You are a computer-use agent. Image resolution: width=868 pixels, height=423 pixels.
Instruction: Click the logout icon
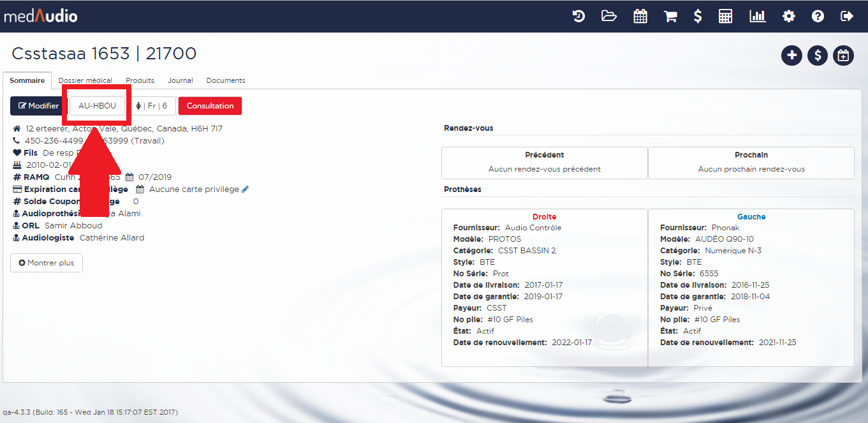point(847,17)
